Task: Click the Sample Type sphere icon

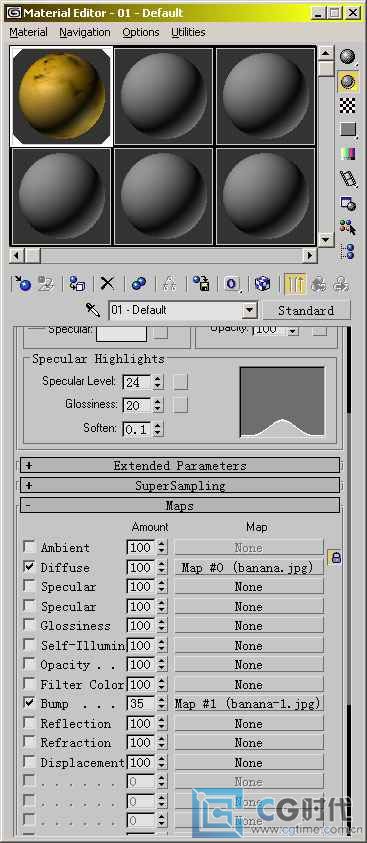Action: tap(349, 57)
